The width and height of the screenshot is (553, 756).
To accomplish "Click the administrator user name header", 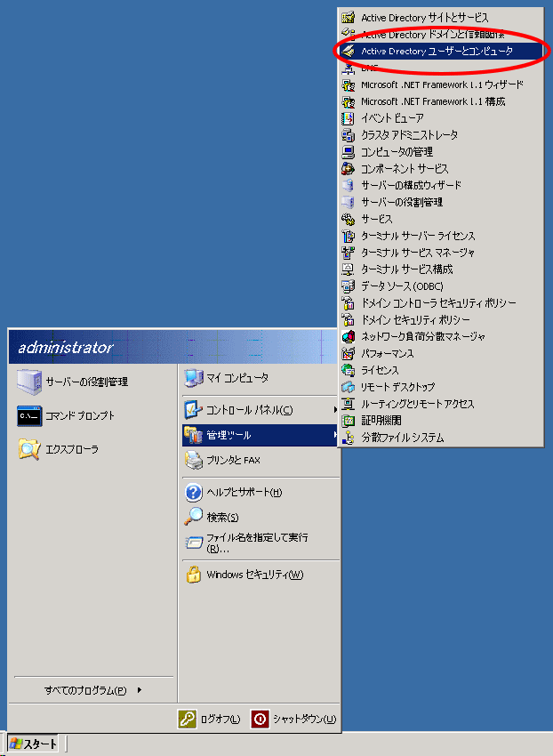I will tap(66, 348).
